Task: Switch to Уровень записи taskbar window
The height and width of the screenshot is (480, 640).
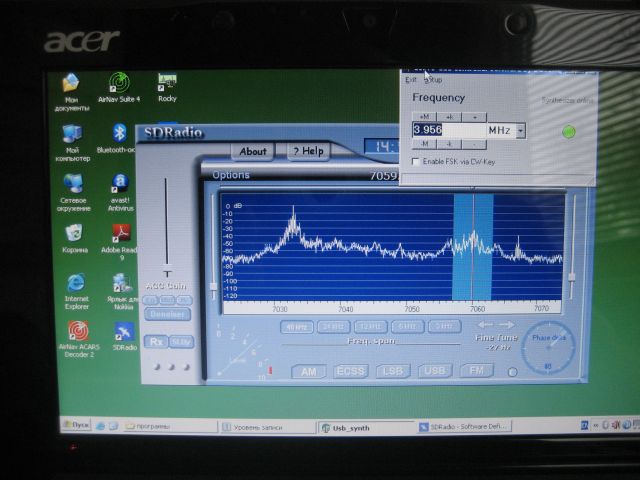Action: pos(267,427)
